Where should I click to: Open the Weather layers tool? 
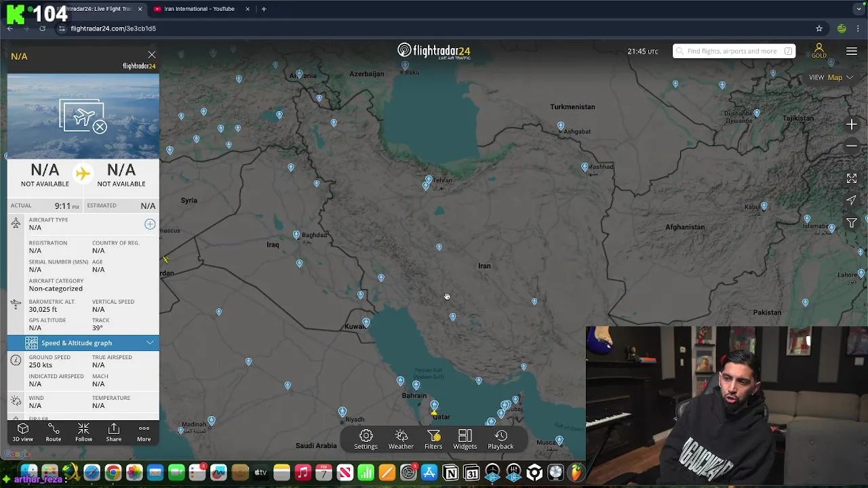tap(401, 439)
